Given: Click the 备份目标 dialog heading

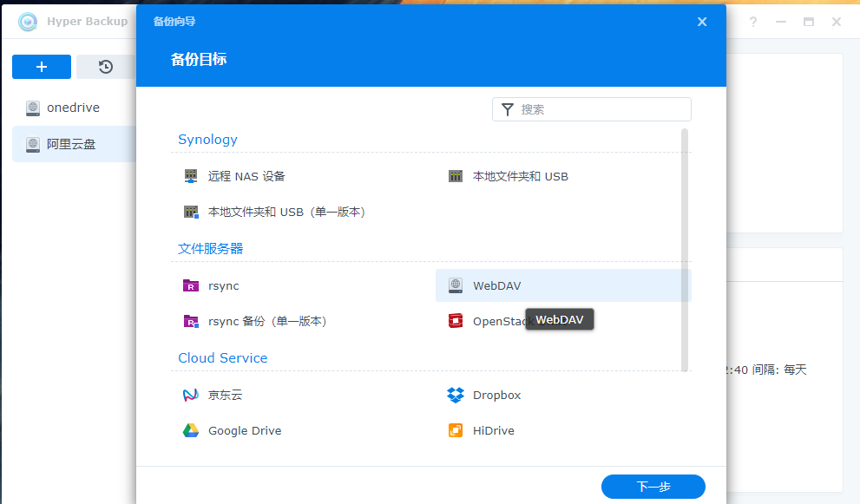Looking at the screenshot, I should [x=199, y=59].
